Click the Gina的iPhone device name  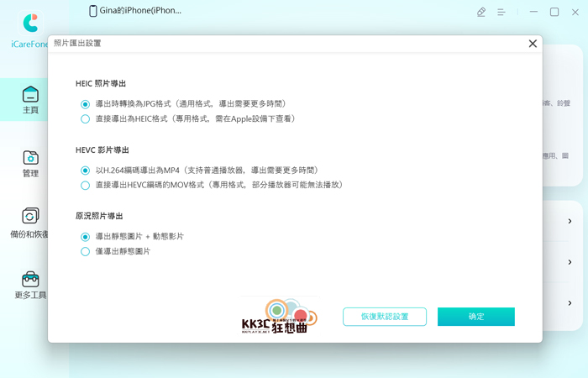tap(140, 10)
